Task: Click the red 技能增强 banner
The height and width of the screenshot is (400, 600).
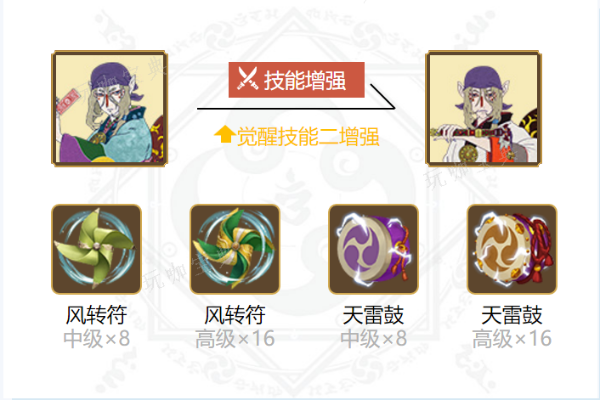Action: (297, 80)
